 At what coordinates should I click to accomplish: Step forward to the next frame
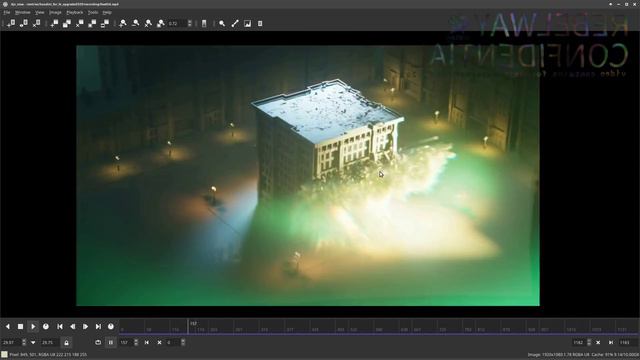pos(85,327)
